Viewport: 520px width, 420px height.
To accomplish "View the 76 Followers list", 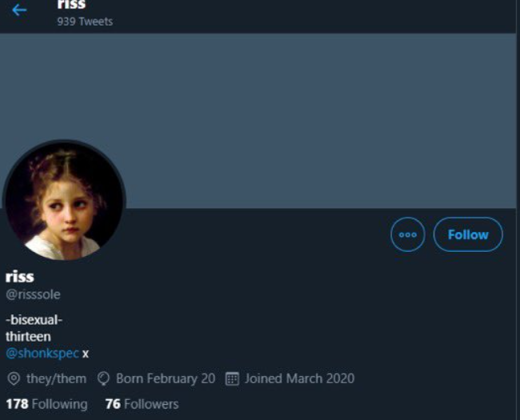I will click(142, 404).
